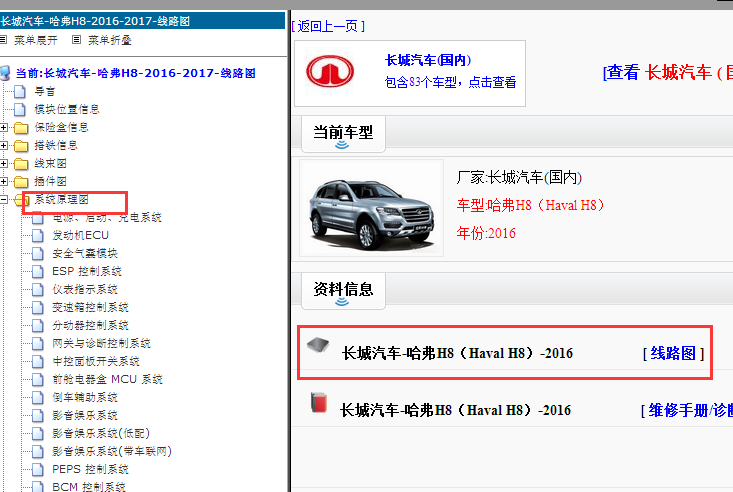Click the red book icon beside 维修手册 row
This screenshot has width=733, height=492.
(319, 403)
